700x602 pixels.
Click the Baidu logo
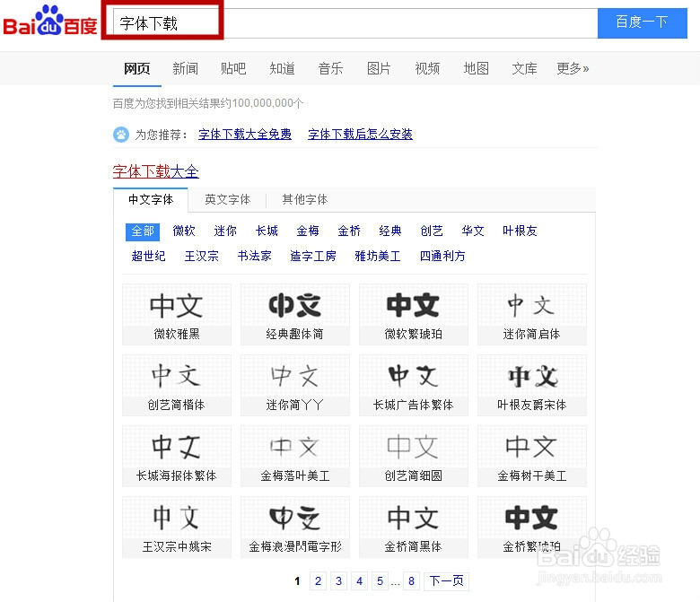coord(50,21)
